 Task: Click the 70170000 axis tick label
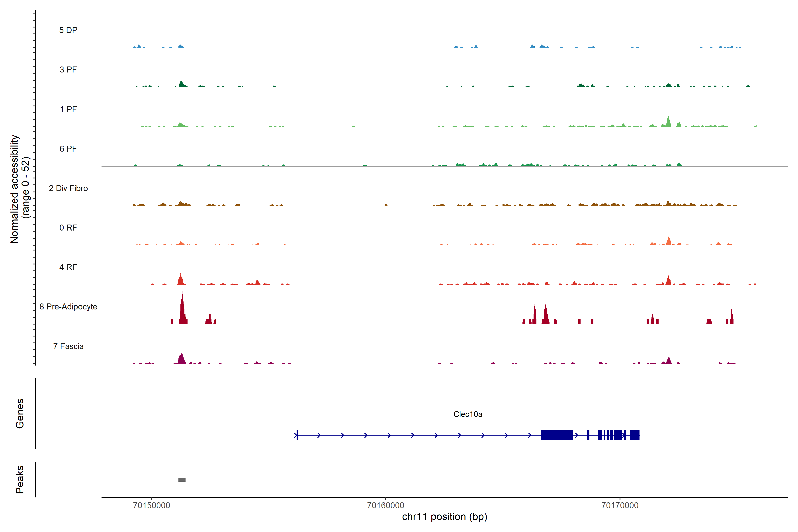coord(620,505)
